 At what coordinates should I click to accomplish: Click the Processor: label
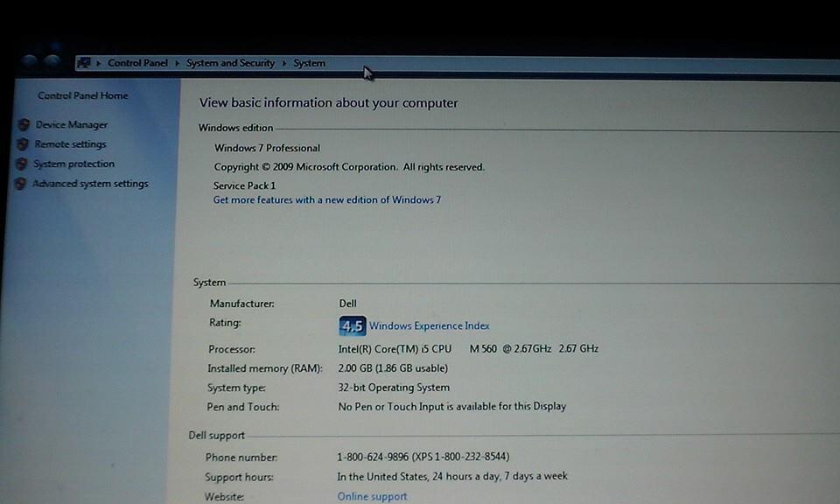point(231,349)
